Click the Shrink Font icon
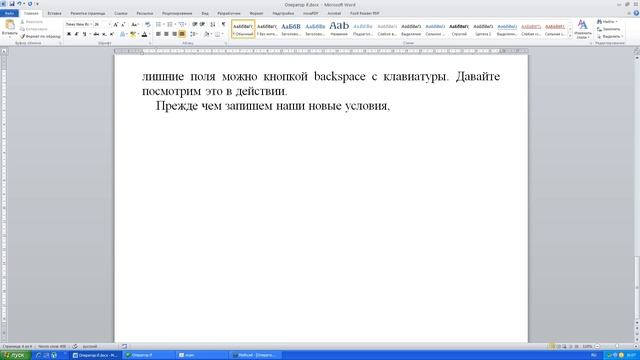The width and height of the screenshot is (640, 360). (123, 24)
